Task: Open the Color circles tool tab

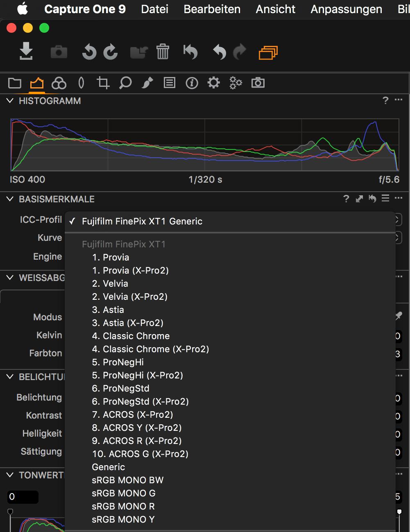Action: [x=59, y=83]
